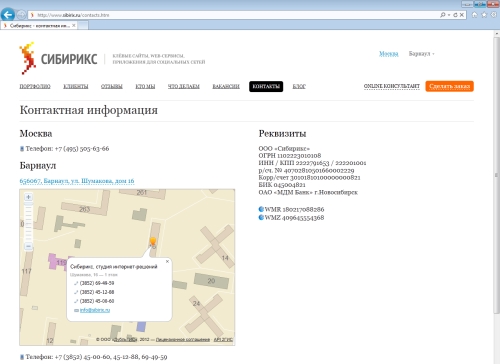Zoom in the map with plus button
Viewport: 500px width, 364px height.
28,197
